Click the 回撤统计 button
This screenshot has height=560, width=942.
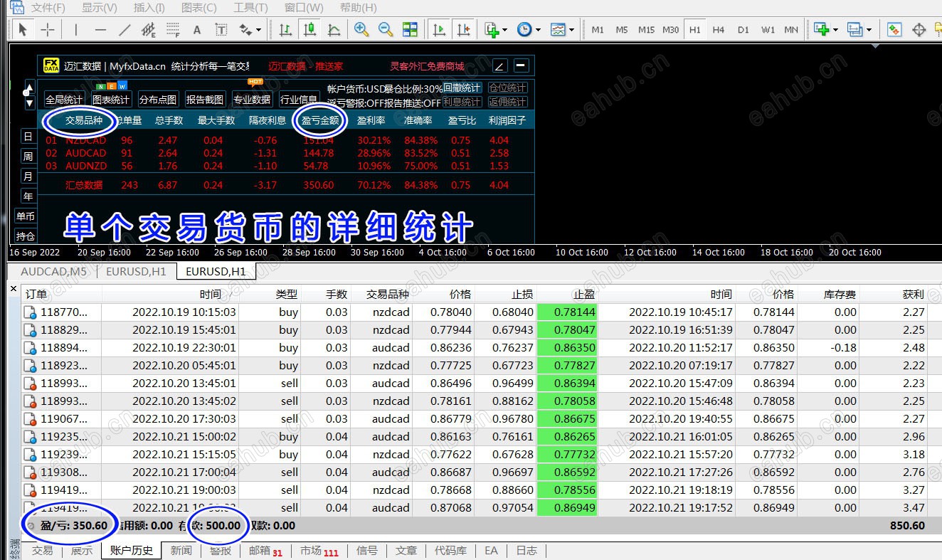point(462,88)
